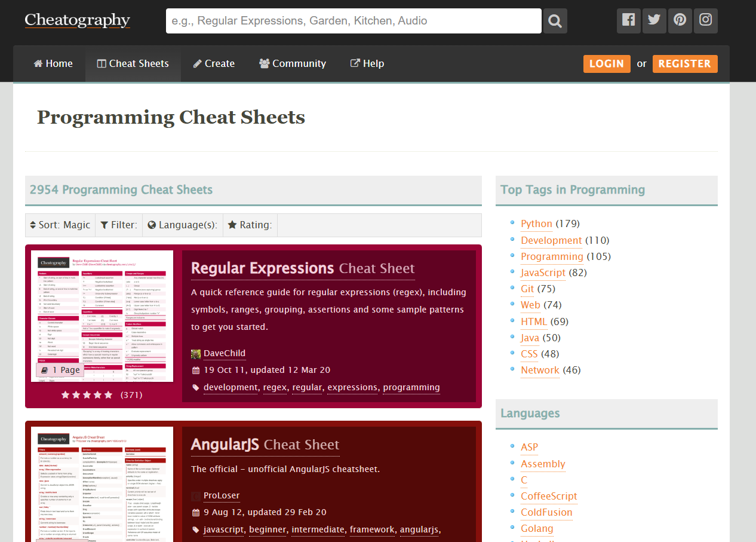This screenshot has width=756, height=542.
Task: Open the Facebook social icon
Action: pyautogui.click(x=628, y=21)
